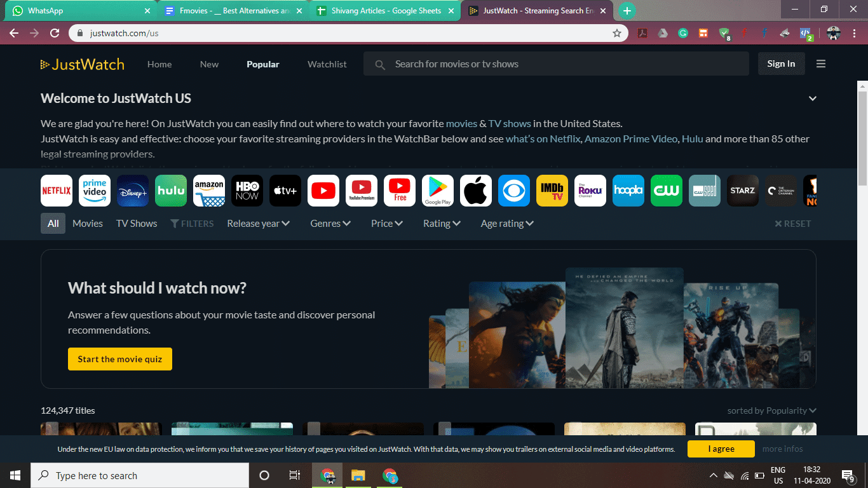Viewport: 868px width, 488px height.
Task: Select the Hulu provider icon
Action: (171, 191)
